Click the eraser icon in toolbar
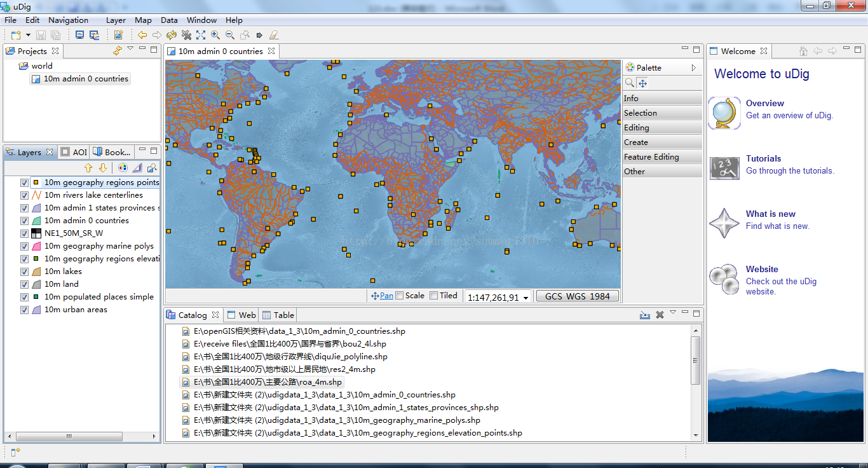Image resolution: width=868 pixels, height=468 pixels. [x=274, y=35]
